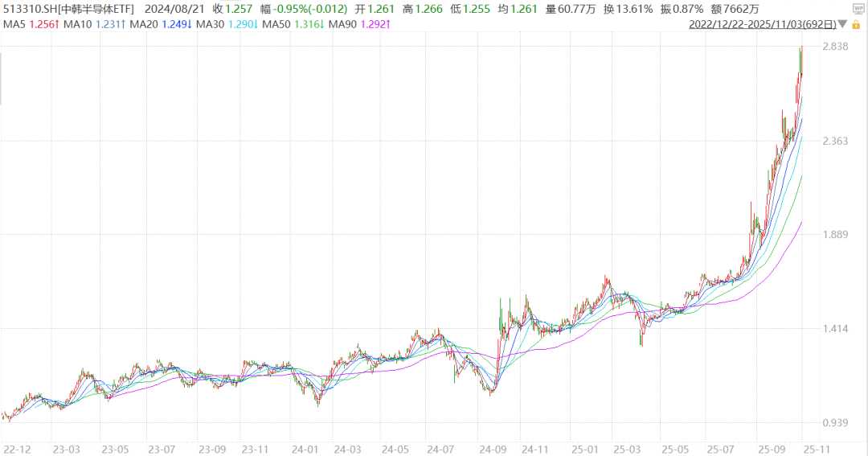Click the purple MA90 value 1.292
Image resolution: width=868 pixels, height=456 pixels.
tap(375, 24)
